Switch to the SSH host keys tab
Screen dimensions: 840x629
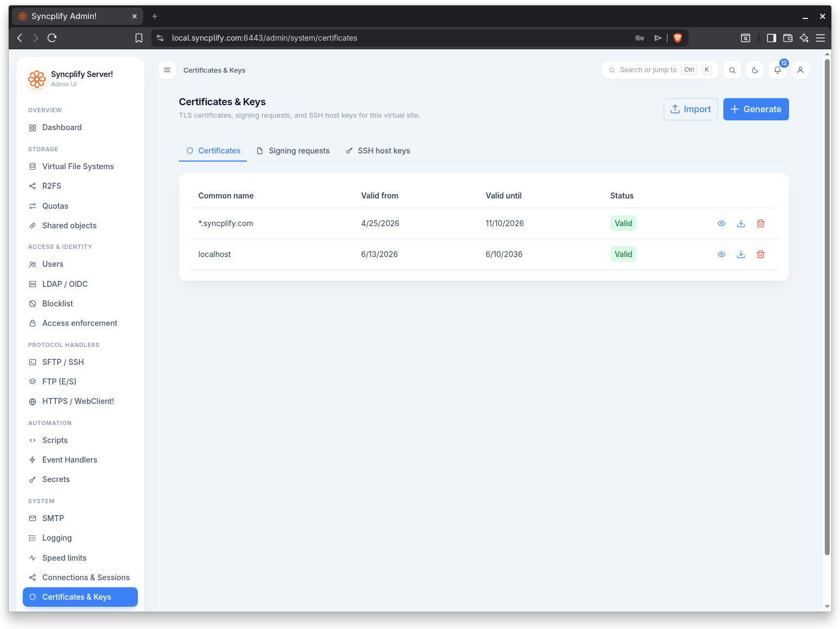pos(378,151)
